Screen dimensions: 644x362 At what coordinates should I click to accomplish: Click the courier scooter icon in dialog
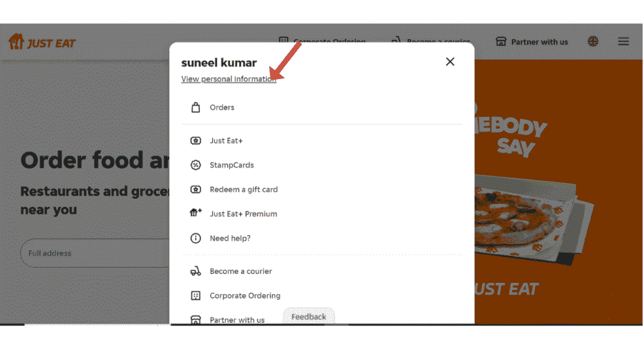click(x=196, y=271)
